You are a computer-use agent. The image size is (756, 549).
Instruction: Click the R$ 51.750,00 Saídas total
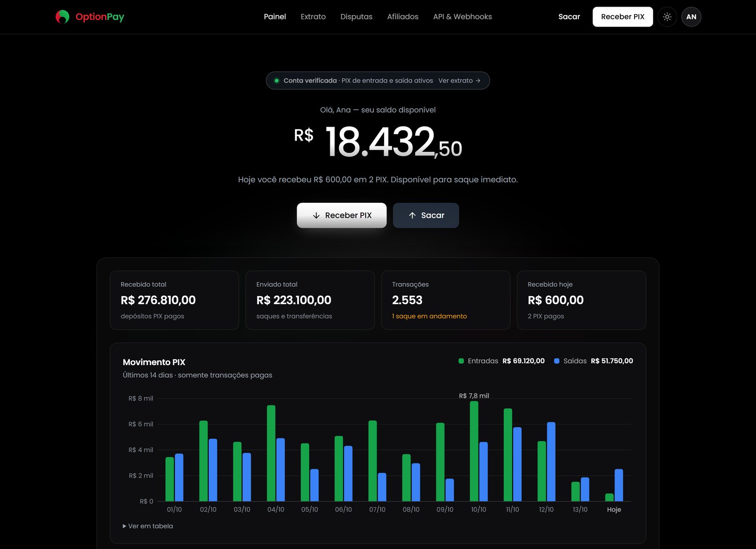(x=612, y=361)
